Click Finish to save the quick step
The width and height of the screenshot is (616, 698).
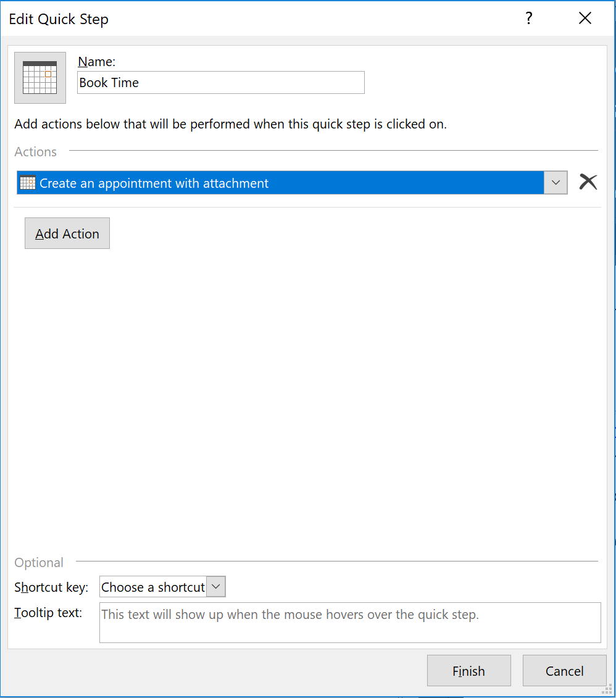tap(468, 670)
